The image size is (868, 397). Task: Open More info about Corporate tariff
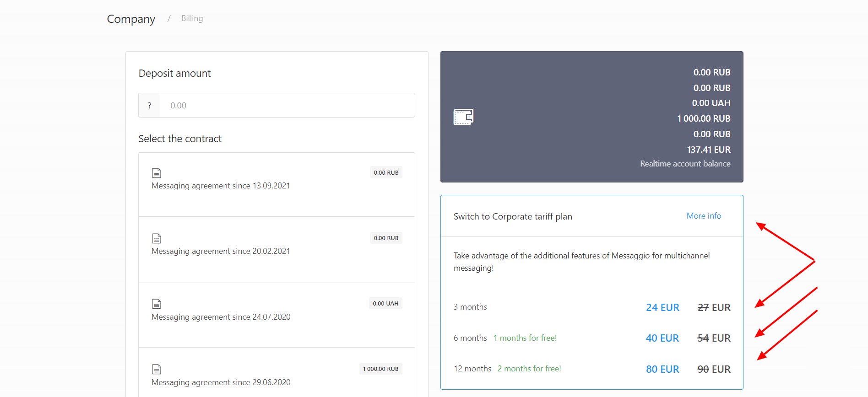click(x=704, y=216)
